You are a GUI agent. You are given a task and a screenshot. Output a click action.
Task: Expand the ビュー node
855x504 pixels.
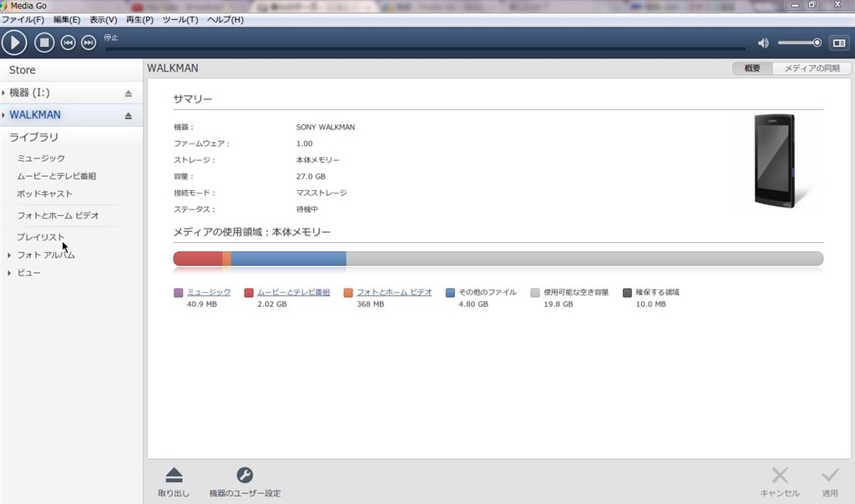[9, 273]
